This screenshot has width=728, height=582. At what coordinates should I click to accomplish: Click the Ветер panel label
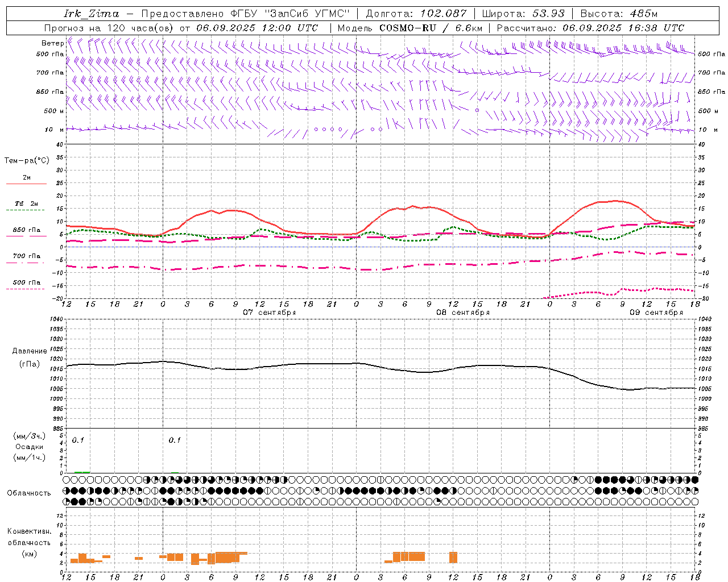click(x=52, y=43)
